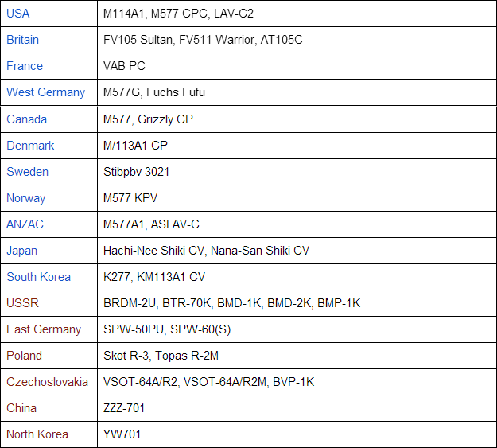Open the South Korea link
Viewport: 497px width, 448px height.
pyautogui.click(x=39, y=277)
